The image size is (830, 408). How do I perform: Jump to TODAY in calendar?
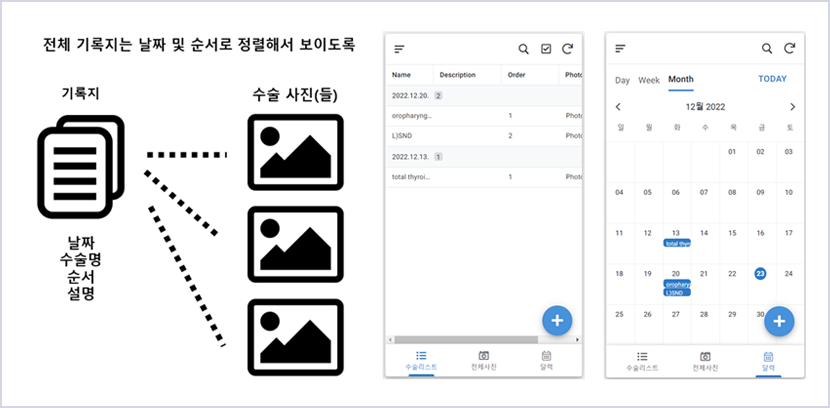click(772, 79)
